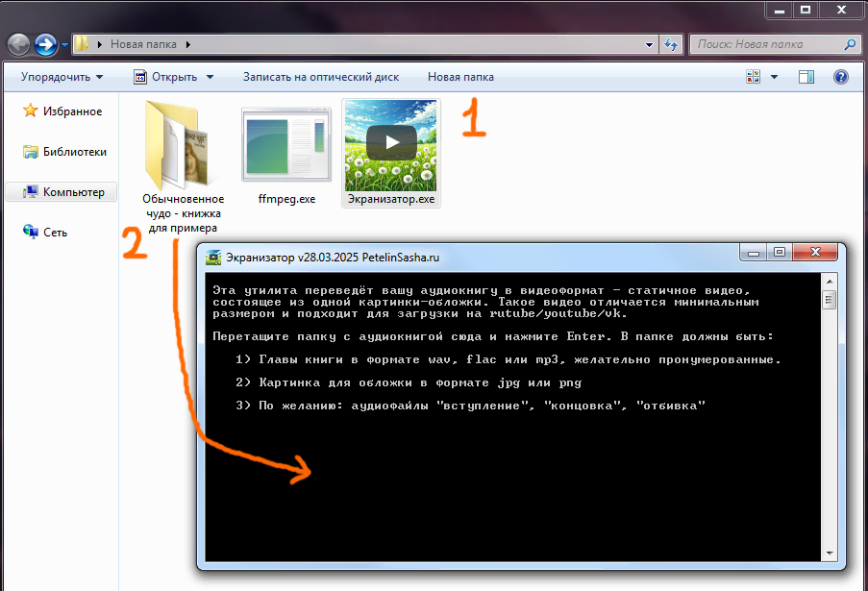Screen dimensions: 868x591
Task: Click the Explorer back navigation arrow
Action: (19, 44)
